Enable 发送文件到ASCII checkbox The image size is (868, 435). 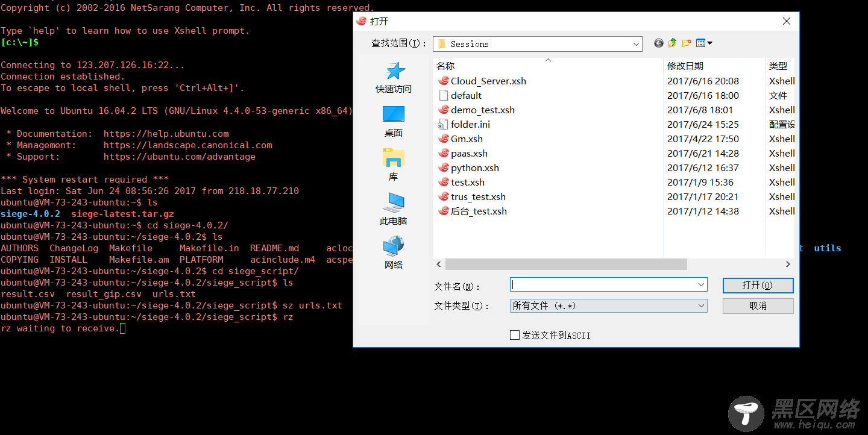coord(515,335)
